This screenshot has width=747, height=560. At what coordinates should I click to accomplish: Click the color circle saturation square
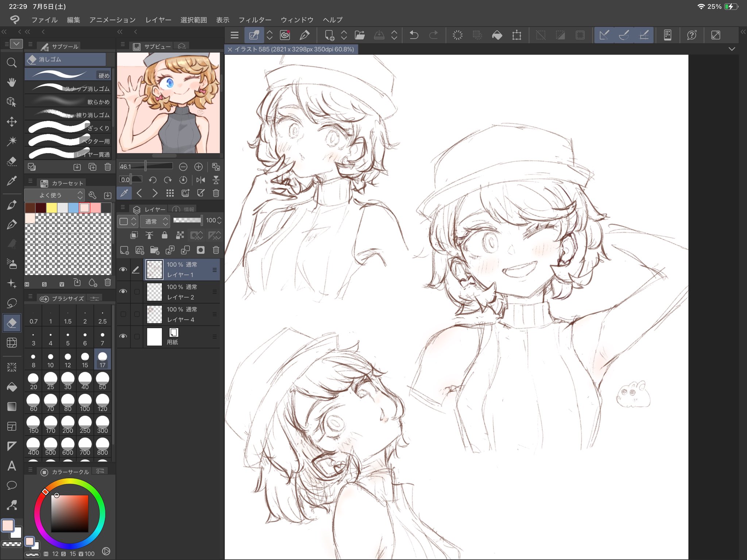click(x=70, y=514)
